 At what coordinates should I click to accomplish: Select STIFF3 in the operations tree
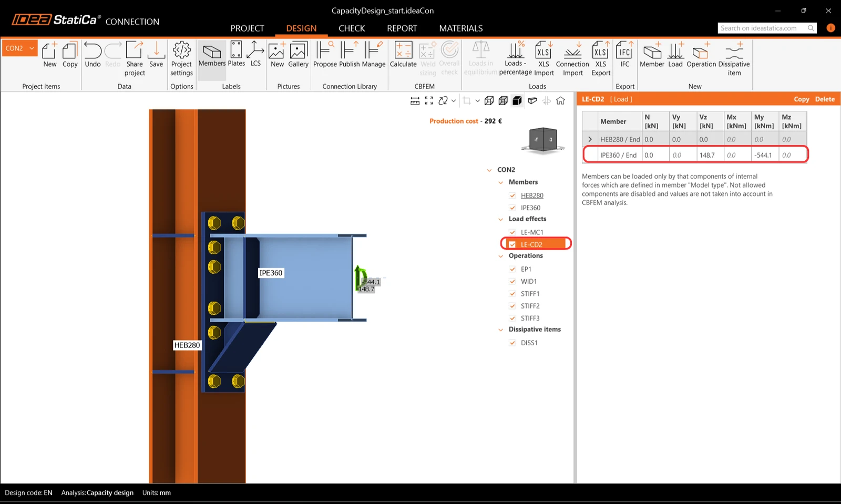530,318
